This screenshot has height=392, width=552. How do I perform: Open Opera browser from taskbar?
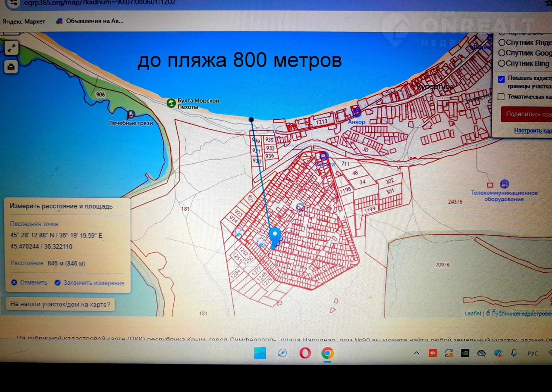[305, 353]
